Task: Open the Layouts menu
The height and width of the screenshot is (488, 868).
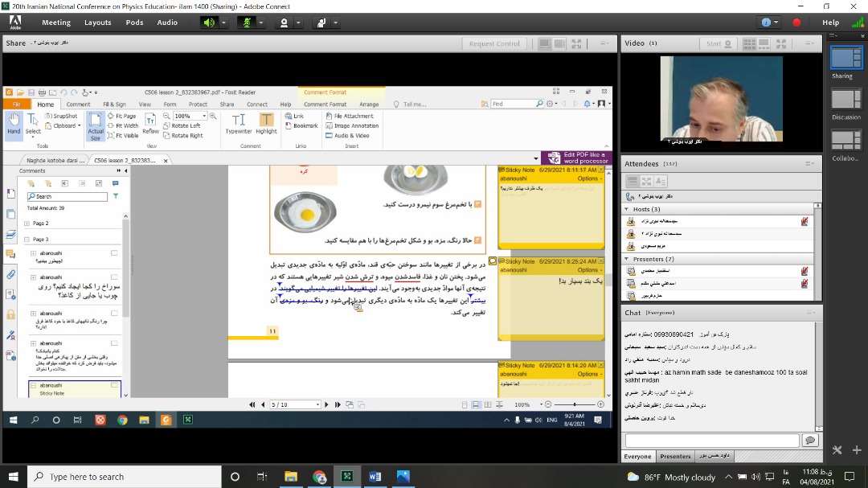Action: pyautogui.click(x=97, y=23)
